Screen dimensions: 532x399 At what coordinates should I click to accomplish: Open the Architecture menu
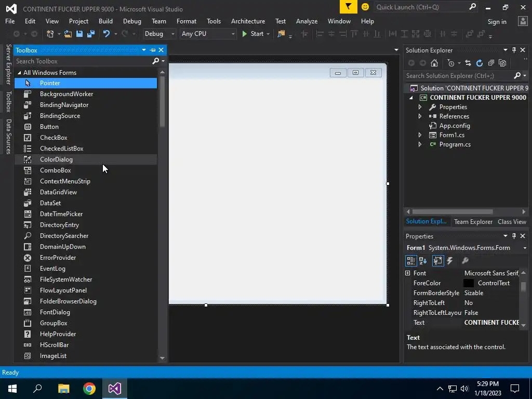[248, 21]
